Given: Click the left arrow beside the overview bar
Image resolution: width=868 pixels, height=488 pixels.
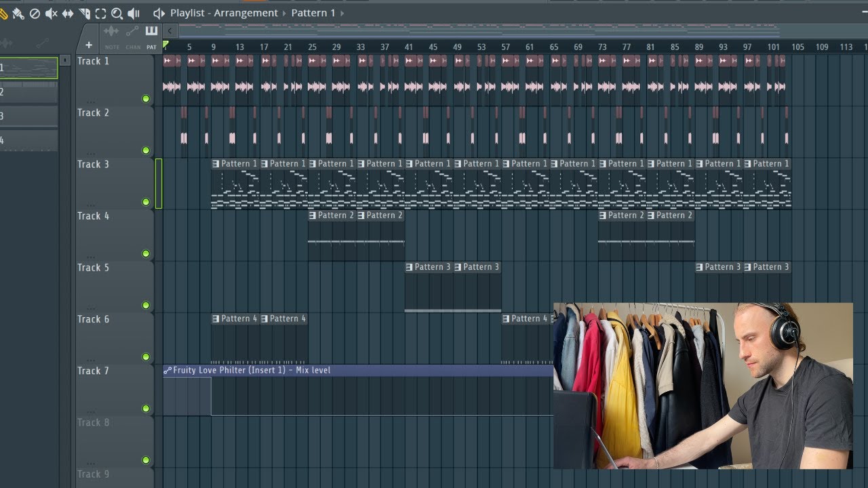Looking at the screenshot, I should click(x=170, y=30).
